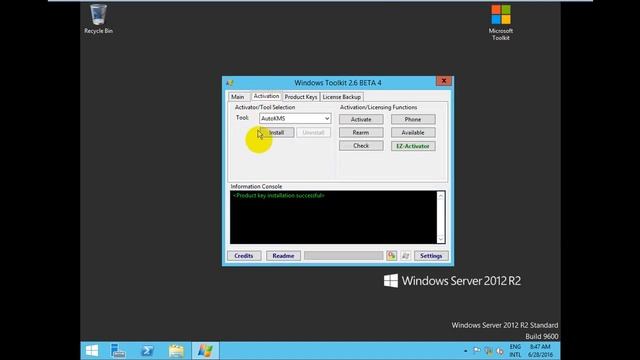Open the volume speaker tray icon
The height and width of the screenshot is (360, 640).
click(500, 351)
